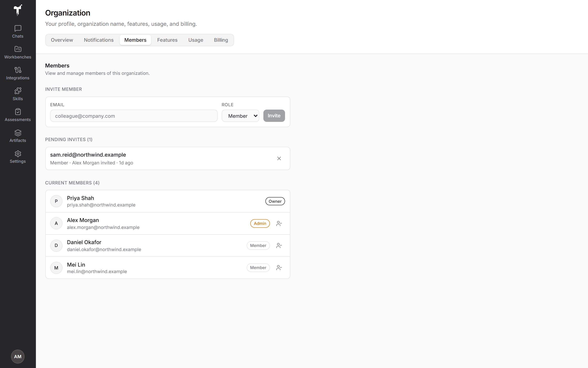Click the Priya Shah name
The width and height of the screenshot is (588, 368).
80,198
